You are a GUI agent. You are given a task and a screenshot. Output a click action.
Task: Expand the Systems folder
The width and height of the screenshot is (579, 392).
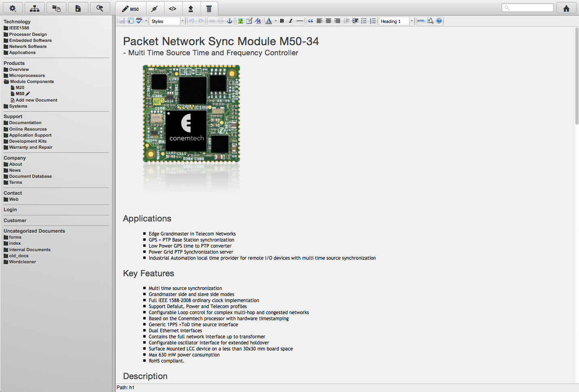16,106
